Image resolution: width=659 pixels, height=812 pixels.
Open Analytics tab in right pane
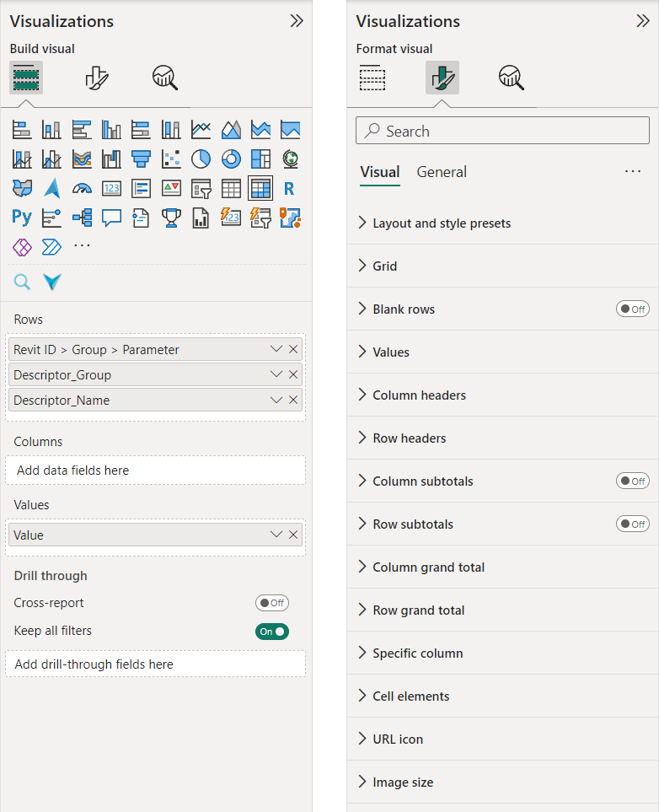coord(512,78)
